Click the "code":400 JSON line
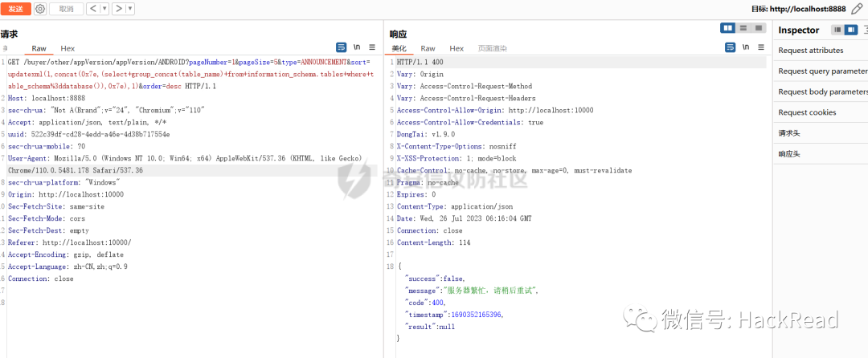This screenshot has width=868, height=358. [425, 303]
